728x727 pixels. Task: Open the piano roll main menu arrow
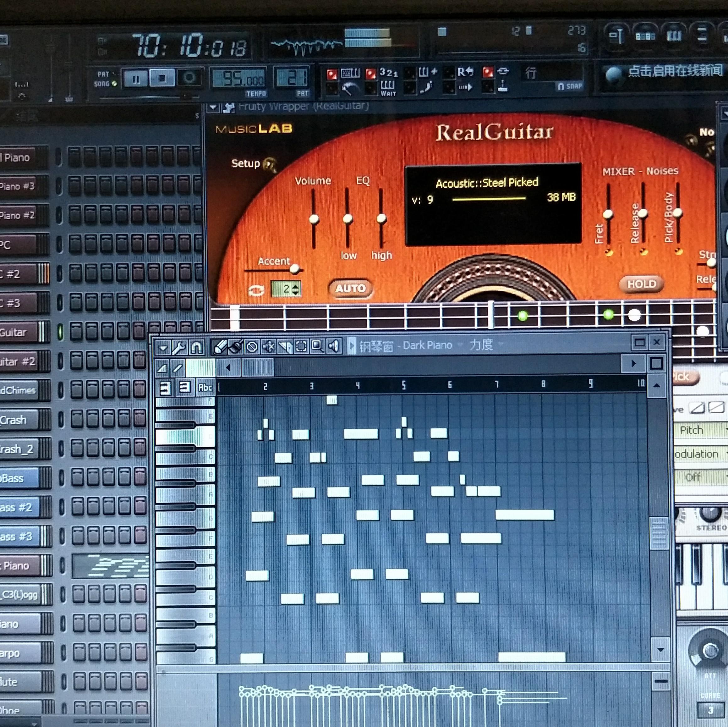pos(163,348)
